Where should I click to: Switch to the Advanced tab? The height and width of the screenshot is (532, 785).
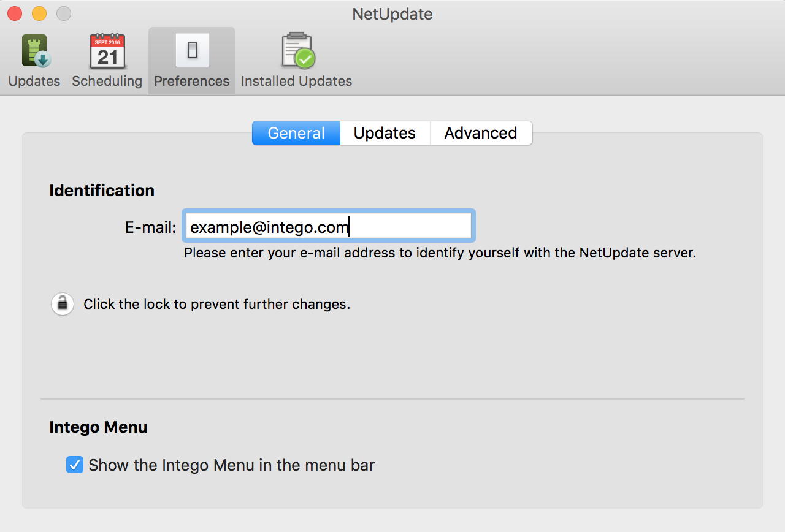coord(481,133)
